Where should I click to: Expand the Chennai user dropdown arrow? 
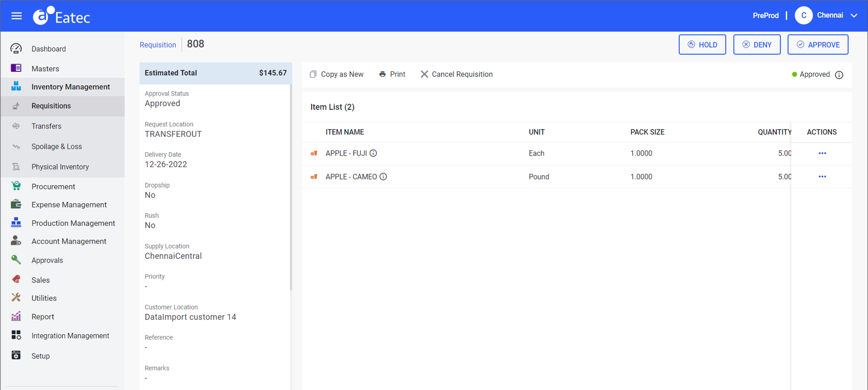click(x=854, y=16)
